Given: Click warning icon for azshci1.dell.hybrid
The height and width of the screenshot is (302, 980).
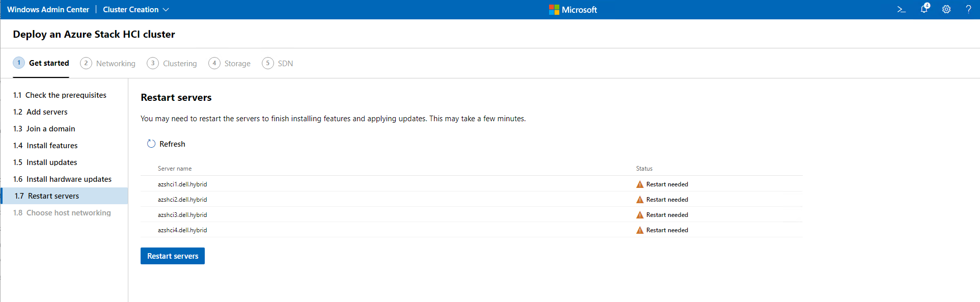Looking at the screenshot, I should [x=640, y=184].
